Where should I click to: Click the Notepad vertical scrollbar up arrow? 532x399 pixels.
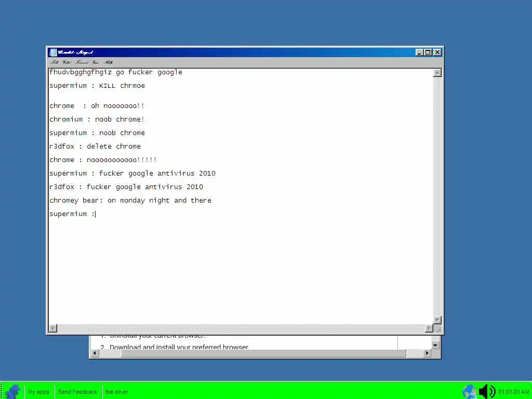pyautogui.click(x=437, y=73)
